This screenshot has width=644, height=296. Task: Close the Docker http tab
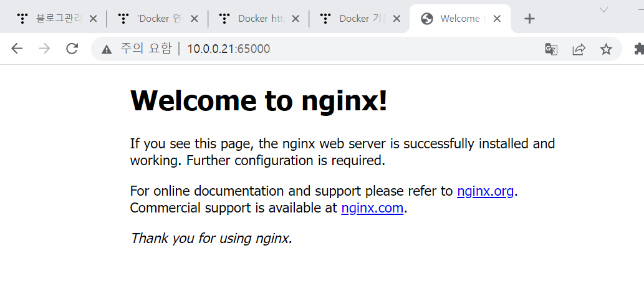[296, 19]
